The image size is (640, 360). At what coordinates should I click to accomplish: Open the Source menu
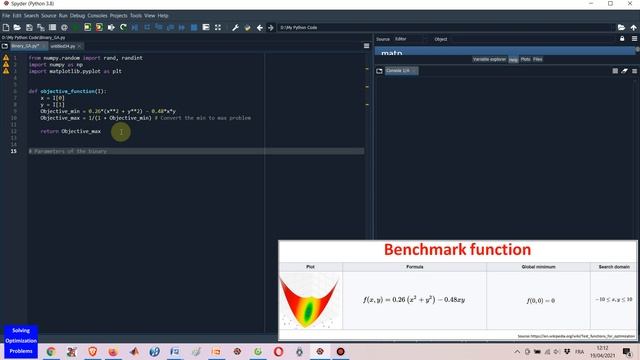point(48,16)
